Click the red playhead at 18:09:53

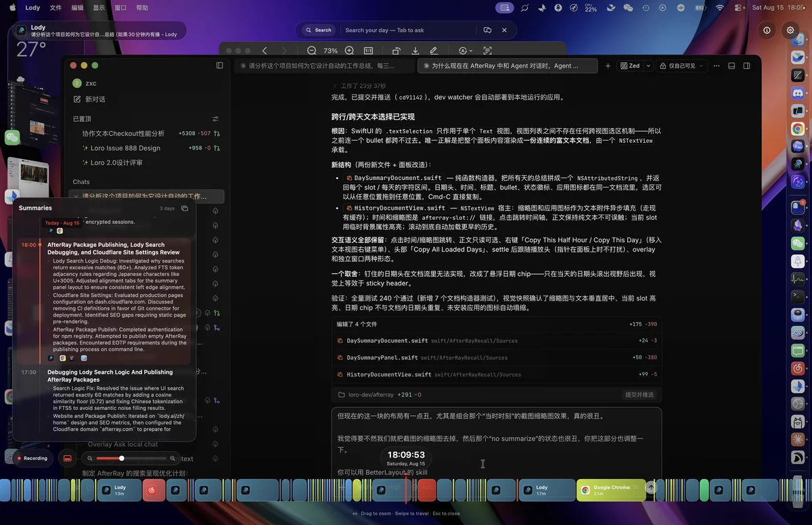(406, 490)
